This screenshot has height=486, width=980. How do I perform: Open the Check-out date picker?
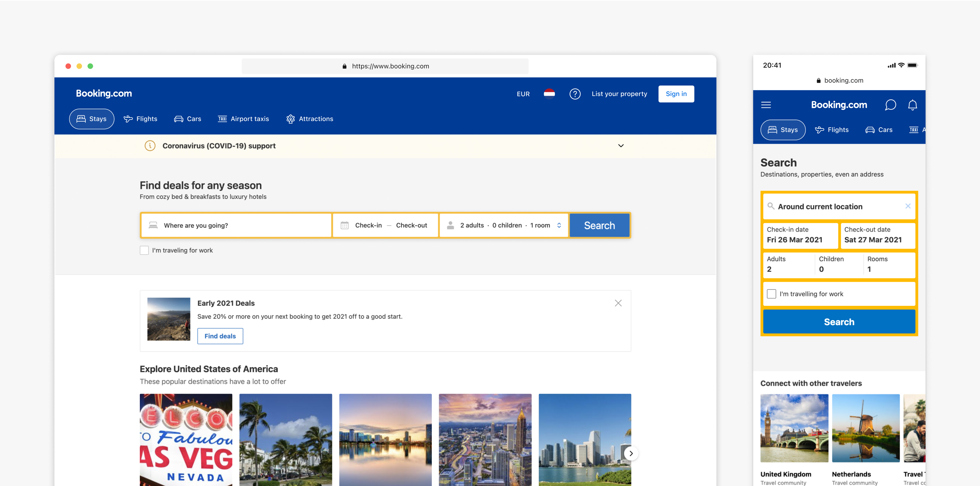point(411,225)
